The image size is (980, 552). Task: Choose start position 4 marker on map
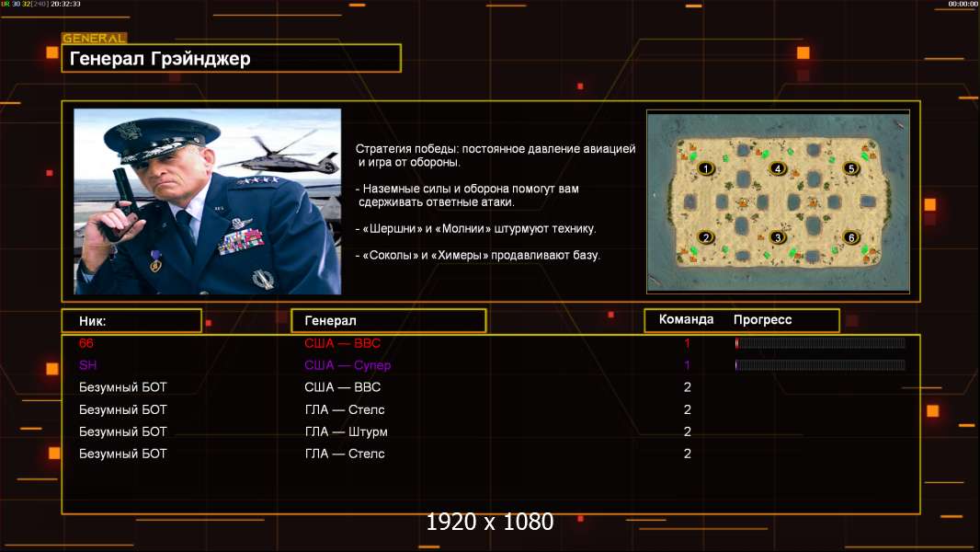[778, 168]
